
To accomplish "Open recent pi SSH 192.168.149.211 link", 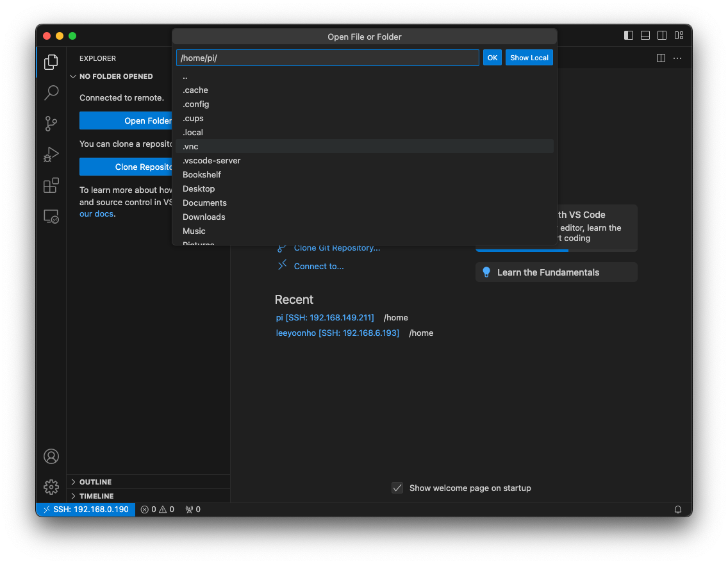I will [x=325, y=318].
